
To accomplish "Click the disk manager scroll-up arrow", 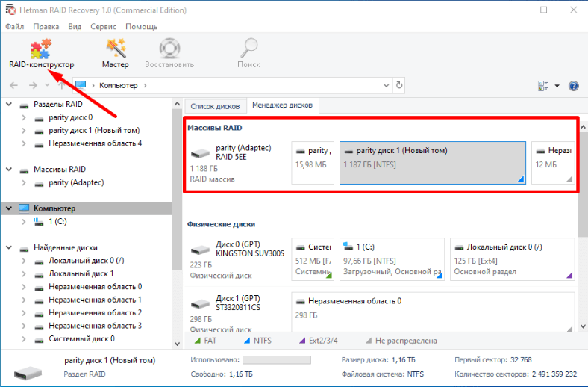I will pos(583,127).
